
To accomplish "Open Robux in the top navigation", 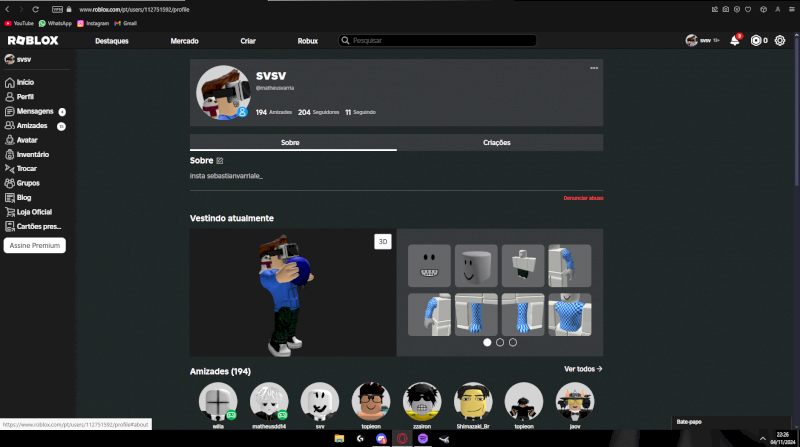I will (x=308, y=41).
